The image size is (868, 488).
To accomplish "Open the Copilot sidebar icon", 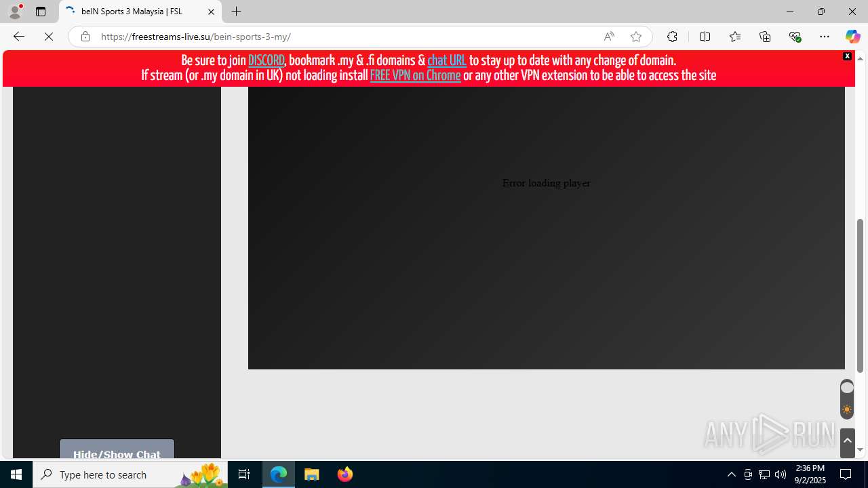I will click(x=852, y=37).
